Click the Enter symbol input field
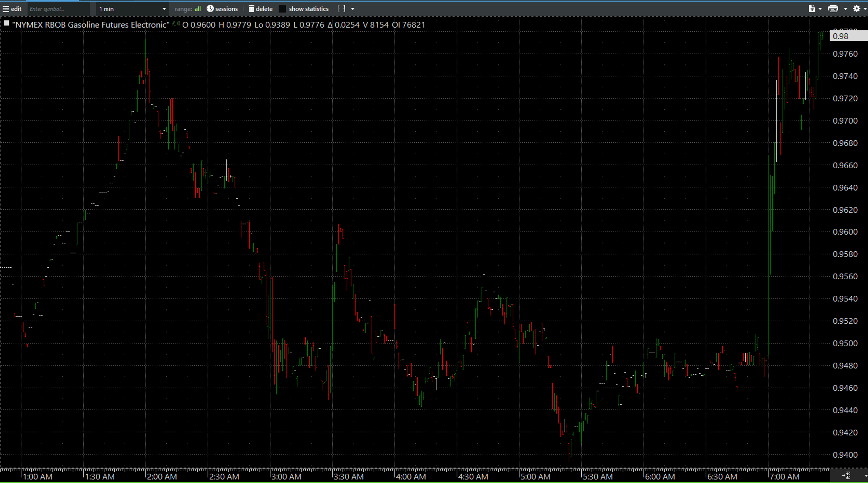This screenshot has width=868, height=483. (59, 9)
